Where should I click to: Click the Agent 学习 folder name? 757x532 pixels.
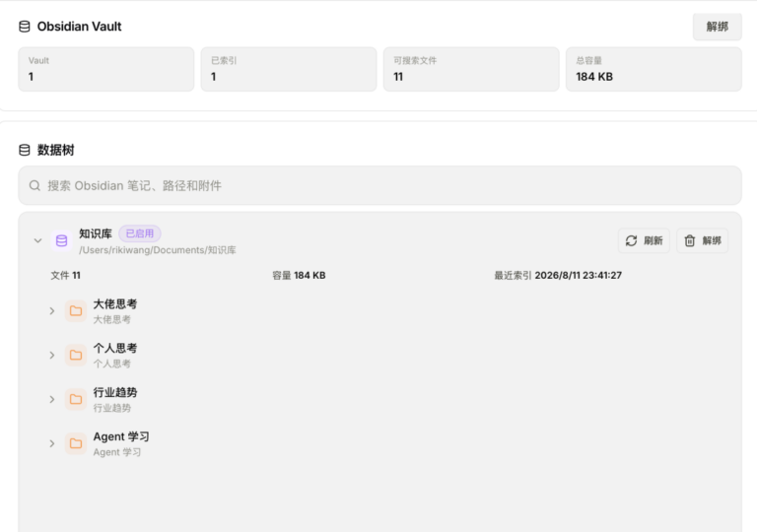[x=121, y=436]
